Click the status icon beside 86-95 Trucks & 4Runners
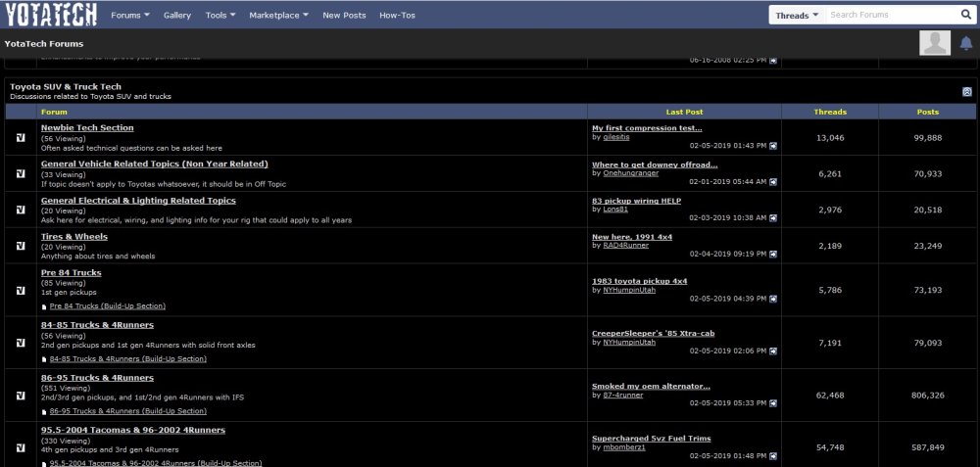Image resolution: width=980 pixels, height=467 pixels. tap(21, 396)
